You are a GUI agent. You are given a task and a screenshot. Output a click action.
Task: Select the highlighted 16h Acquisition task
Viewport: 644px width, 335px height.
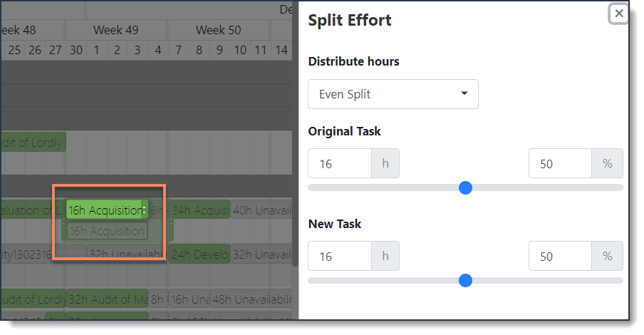click(x=104, y=210)
